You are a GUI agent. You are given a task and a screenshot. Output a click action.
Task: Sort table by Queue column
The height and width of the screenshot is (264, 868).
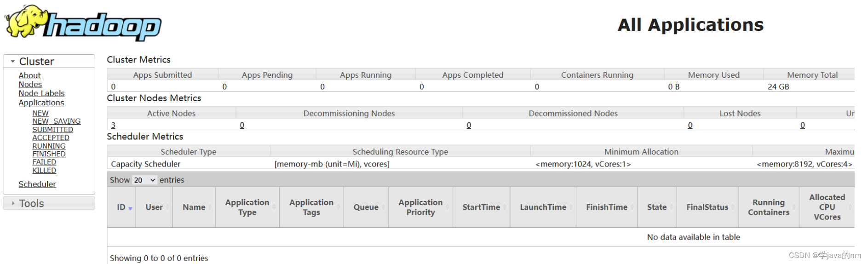(x=366, y=207)
